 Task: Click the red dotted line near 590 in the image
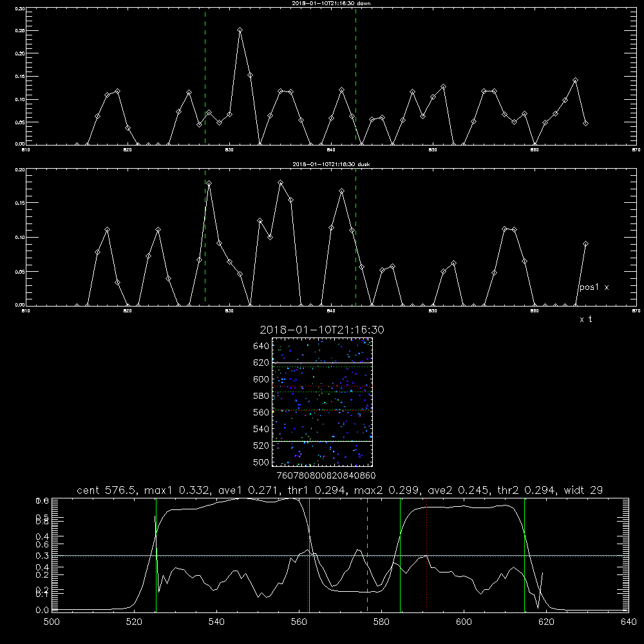(x=322, y=386)
